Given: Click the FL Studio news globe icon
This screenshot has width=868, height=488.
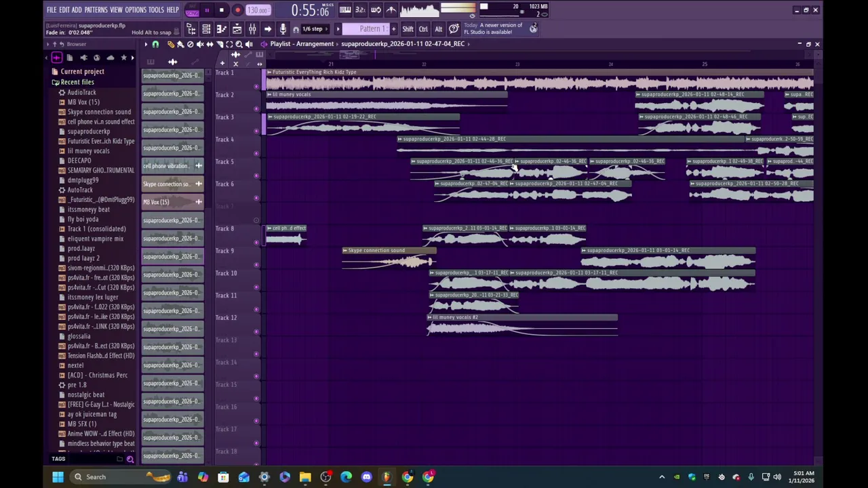Looking at the screenshot, I should [533, 28].
